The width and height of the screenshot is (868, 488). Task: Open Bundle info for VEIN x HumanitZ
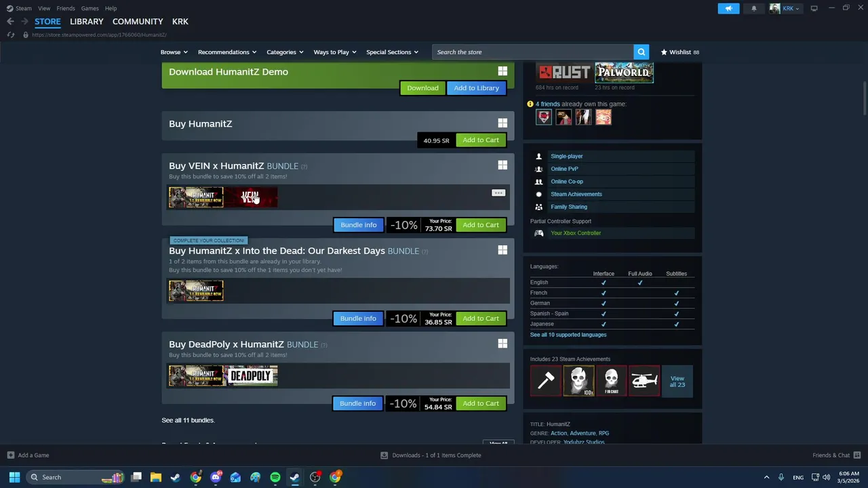358,225
